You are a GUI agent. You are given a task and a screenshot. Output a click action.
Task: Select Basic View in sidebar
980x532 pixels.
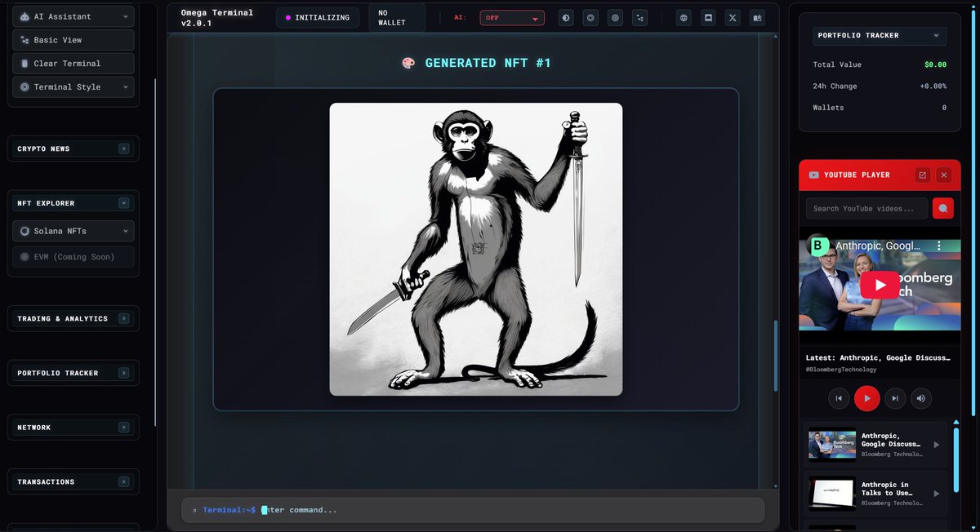73,40
